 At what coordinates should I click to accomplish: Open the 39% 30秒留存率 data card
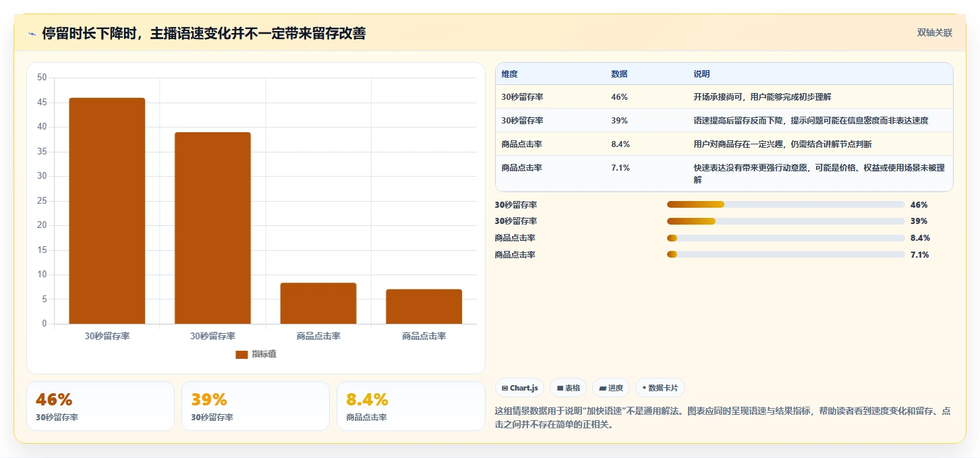pos(256,406)
